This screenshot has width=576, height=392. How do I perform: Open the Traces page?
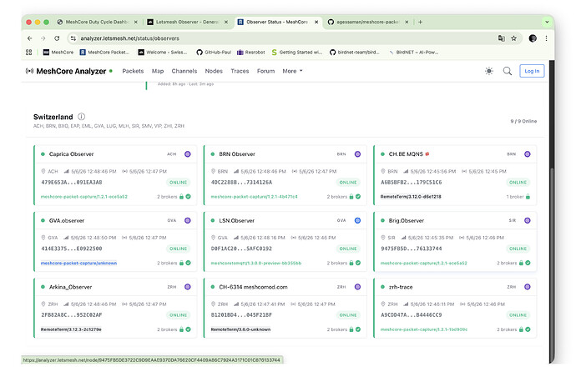240,71
